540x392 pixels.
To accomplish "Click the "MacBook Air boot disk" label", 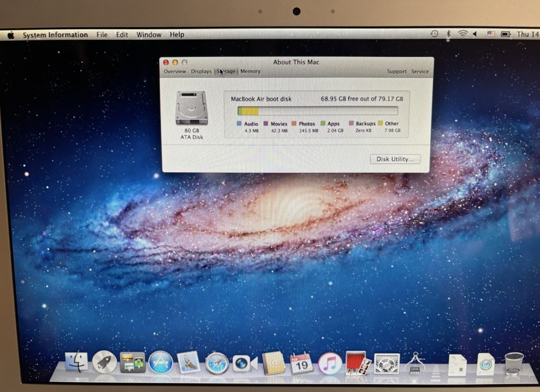I will click(x=261, y=99).
